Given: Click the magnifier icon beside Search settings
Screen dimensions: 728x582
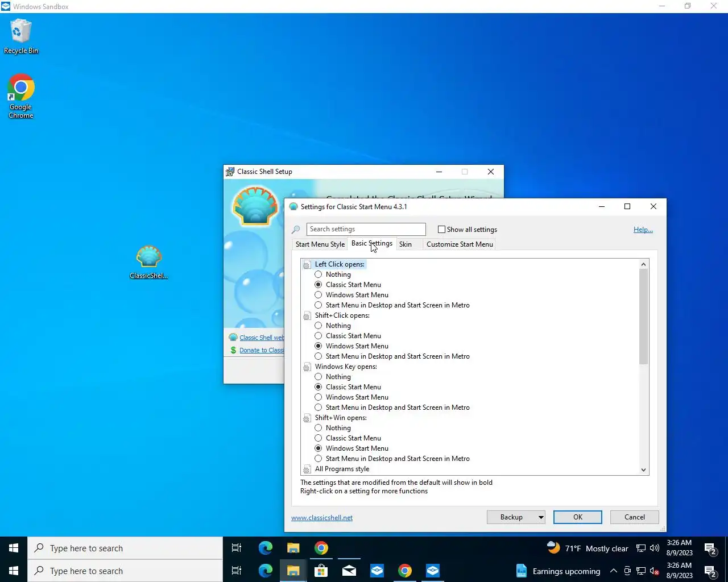Looking at the screenshot, I should point(296,230).
